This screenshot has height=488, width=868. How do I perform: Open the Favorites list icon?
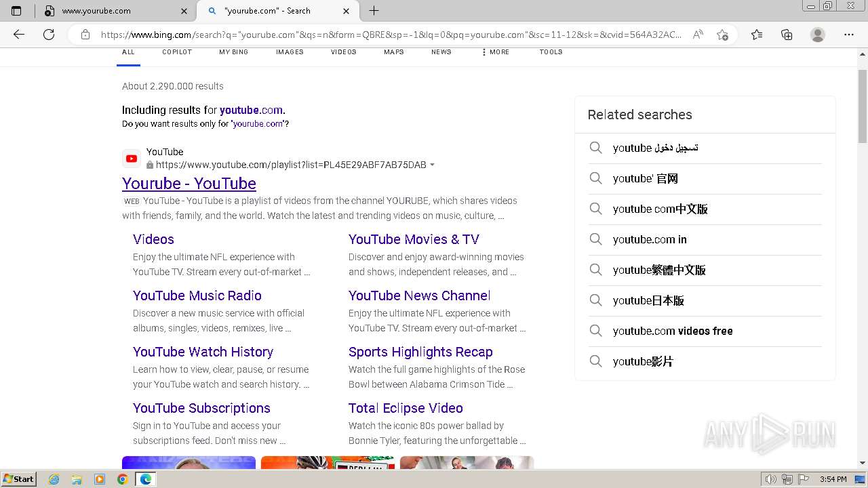click(757, 35)
